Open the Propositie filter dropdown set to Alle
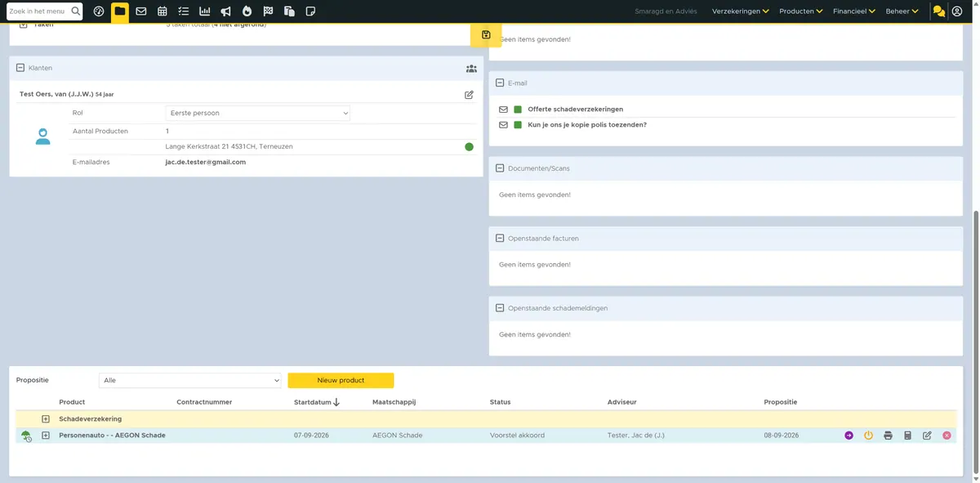The image size is (980, 483). [190, 380]
